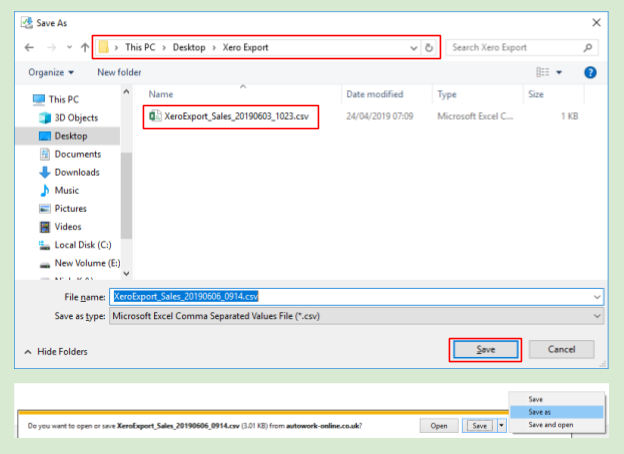
Task: Click the Save button in dialog
Action: [x=485, y=349]
